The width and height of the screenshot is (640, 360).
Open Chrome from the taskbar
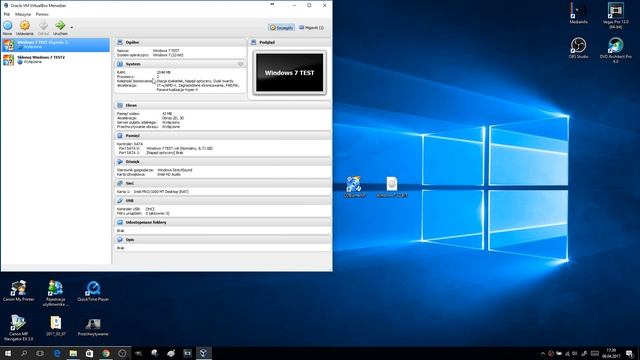coord(106,353)
